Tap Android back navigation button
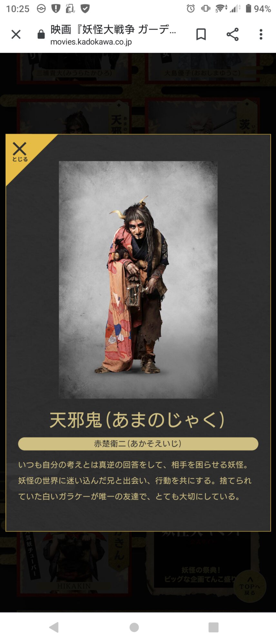The image size is (276, 644). (54, 627)
